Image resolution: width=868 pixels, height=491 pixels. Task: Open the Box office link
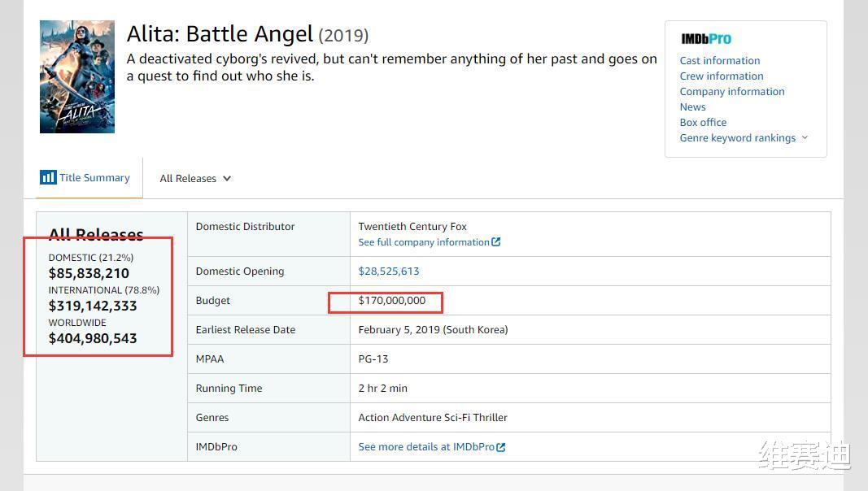click(703, 123)
